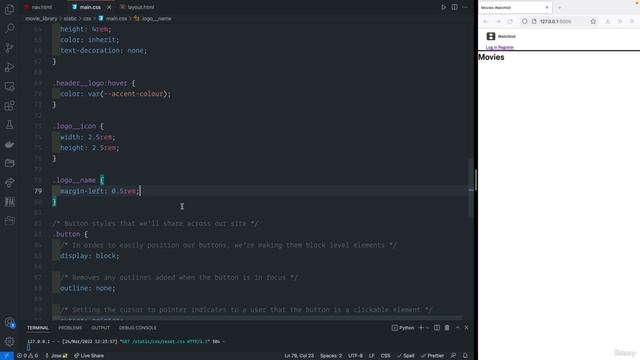Click color: var(--accent-colour) line
This screenshot has height=360, width=640.
(x=116, y=94)
